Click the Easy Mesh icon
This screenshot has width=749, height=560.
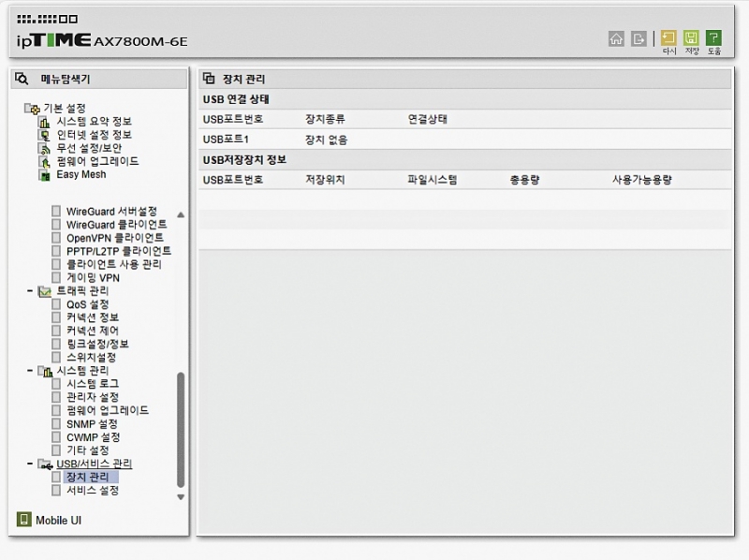point(44,174)
